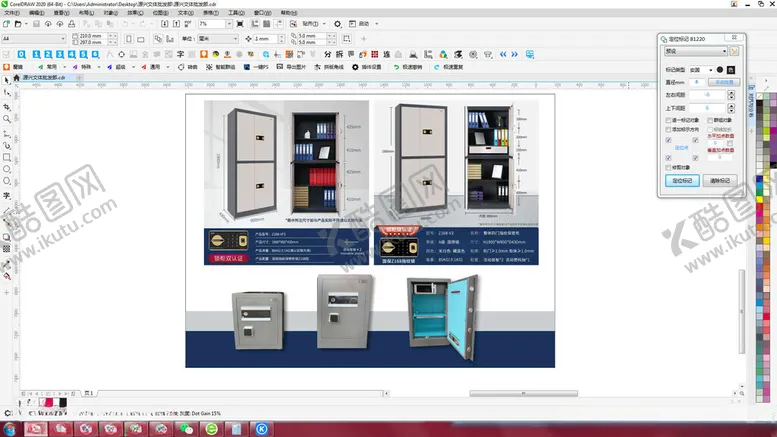The width and height of the screenshot is (777, 437).
Task: Open the 标记类型 dropdown
Action: click(x=701, y=70)
